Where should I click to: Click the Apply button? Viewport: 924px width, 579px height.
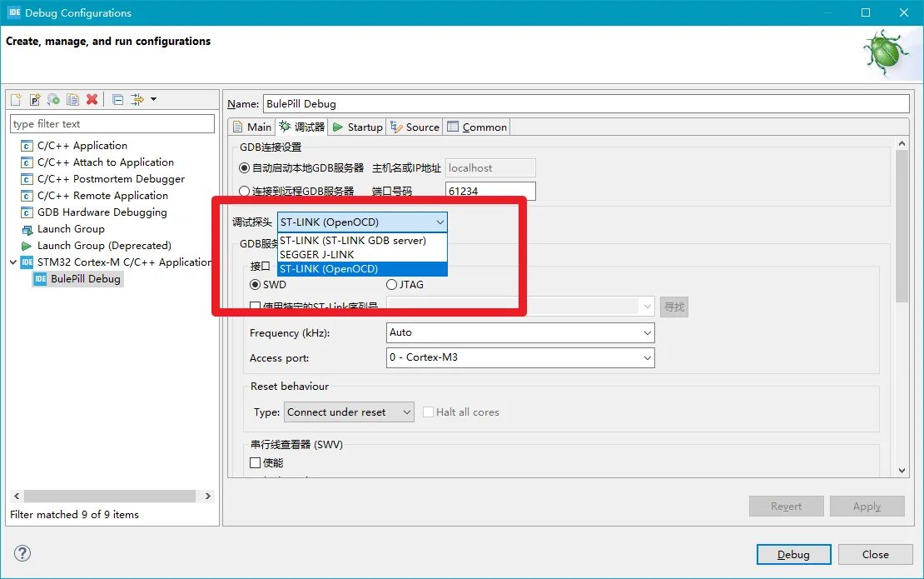point(867,507)
